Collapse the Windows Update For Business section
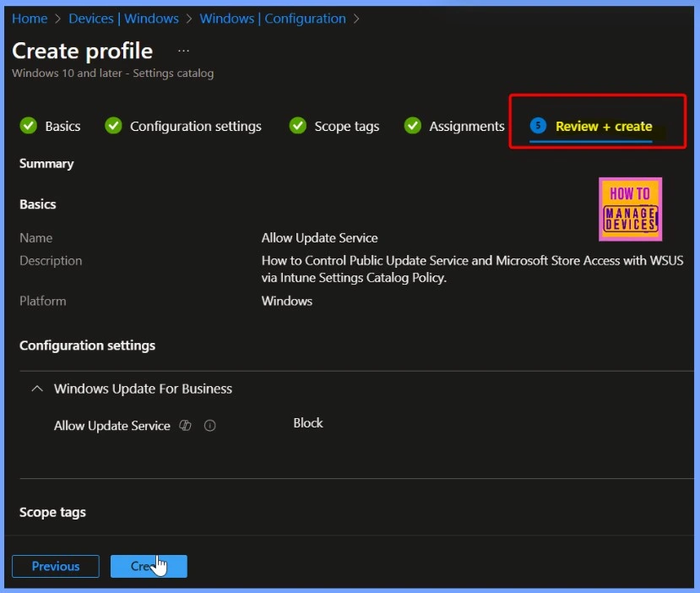This screenshot has width=700, height=593. tap(37, 389)
